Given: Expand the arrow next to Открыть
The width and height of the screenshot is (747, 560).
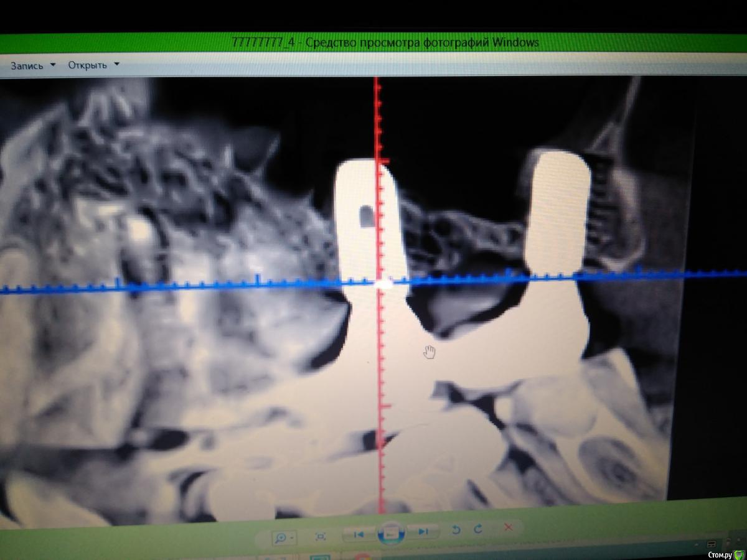Looking at the screenshot, I should 117,64.
